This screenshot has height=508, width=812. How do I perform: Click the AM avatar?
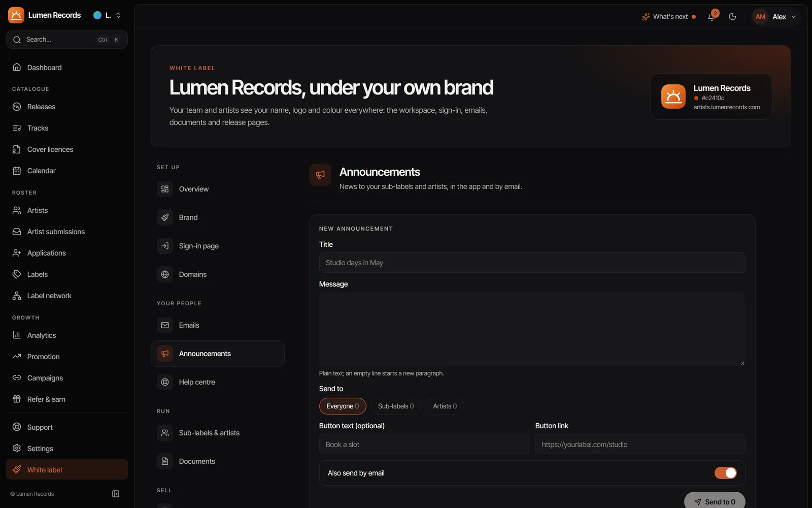(x=760, y=17)
